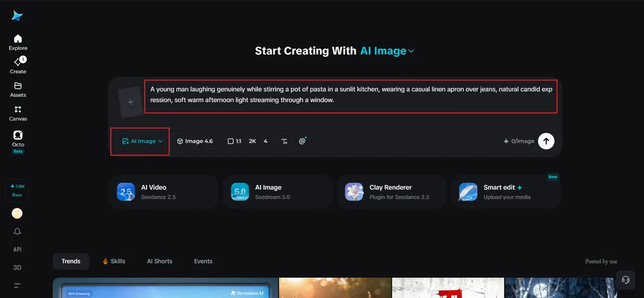Open the AI Video Seedance 2.5 card
Screen dimensions: 644x298
(163, 192)
